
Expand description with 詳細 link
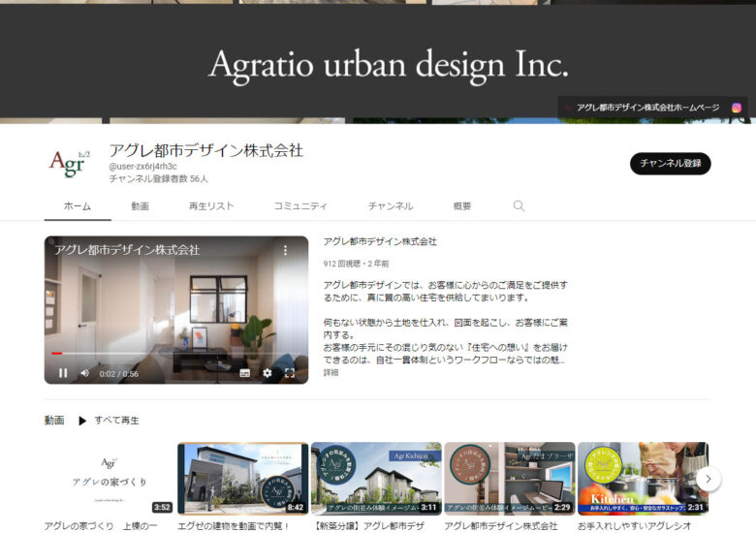click(x=331, y=372)
